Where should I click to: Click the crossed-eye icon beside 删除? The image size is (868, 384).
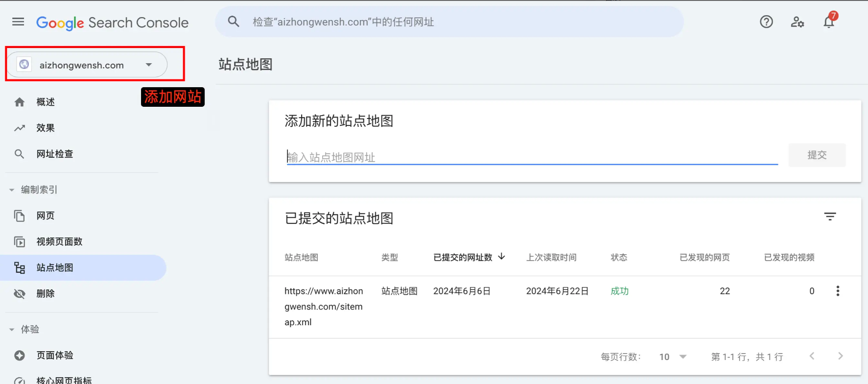coord(20,293)
